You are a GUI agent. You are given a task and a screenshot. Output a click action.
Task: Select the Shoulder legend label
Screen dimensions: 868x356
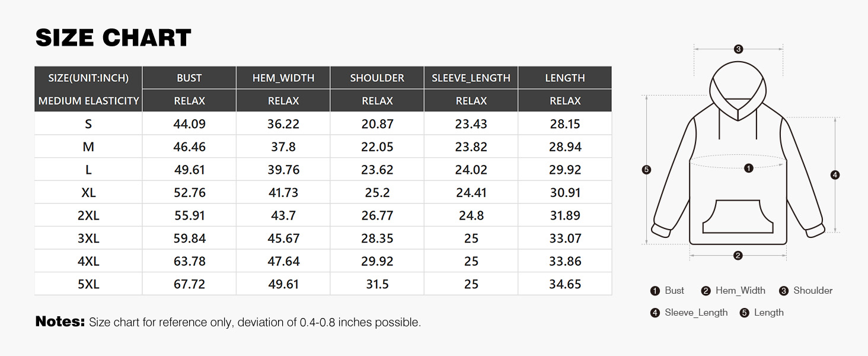tap(813, 291)
